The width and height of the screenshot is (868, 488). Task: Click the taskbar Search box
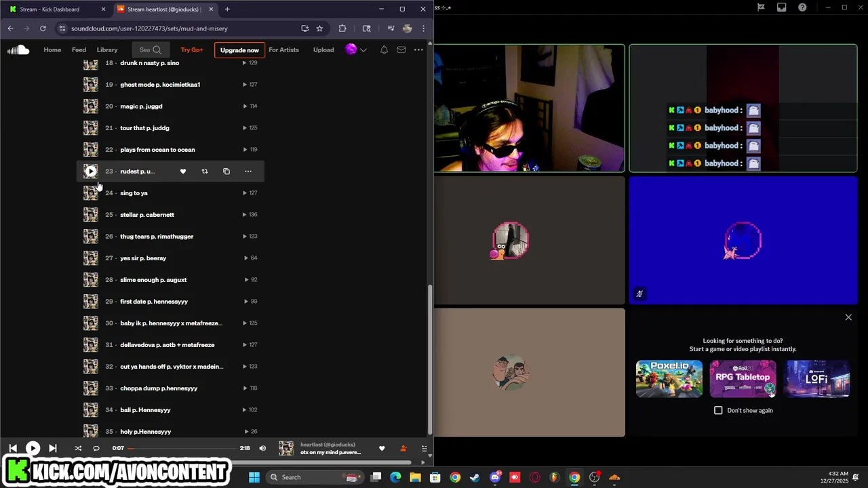coord(314,477)
